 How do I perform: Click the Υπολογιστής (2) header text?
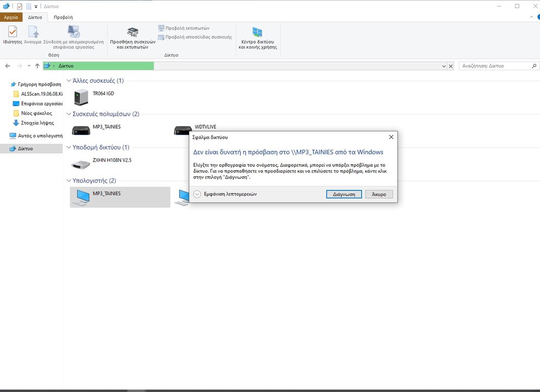(94, 181)
